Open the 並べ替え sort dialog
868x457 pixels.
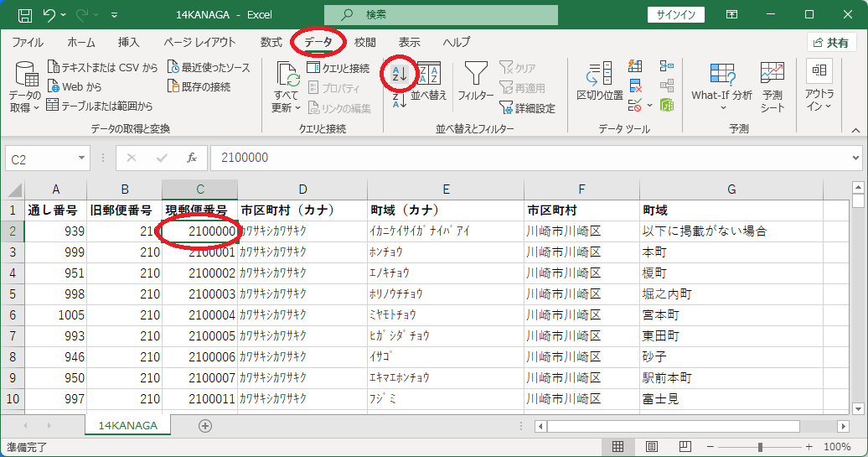click(429, 81)
